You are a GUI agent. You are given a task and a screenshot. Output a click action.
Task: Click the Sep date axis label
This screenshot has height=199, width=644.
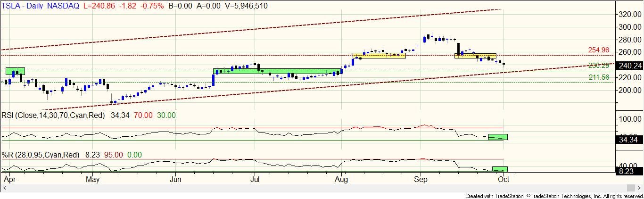[x=421, y=179]
